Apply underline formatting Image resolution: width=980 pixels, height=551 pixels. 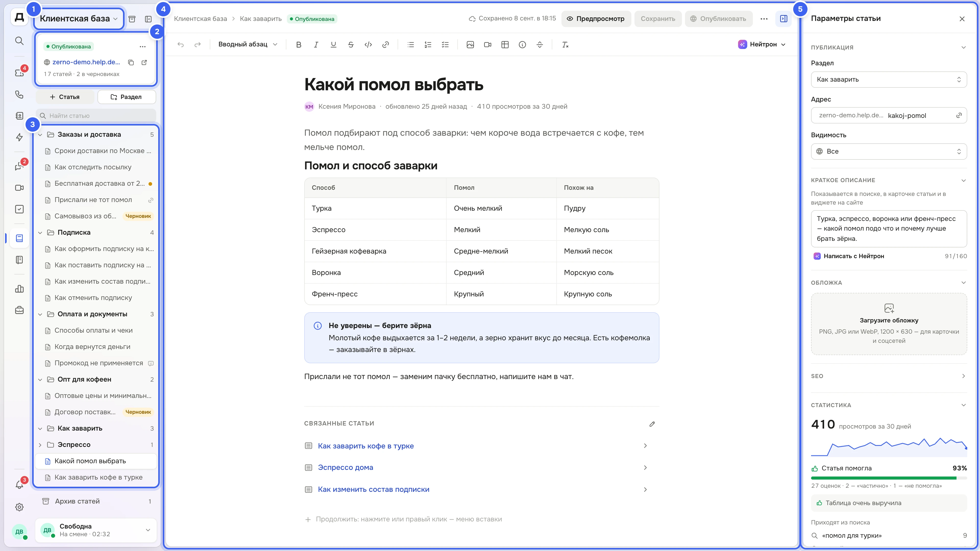(333, 44)
